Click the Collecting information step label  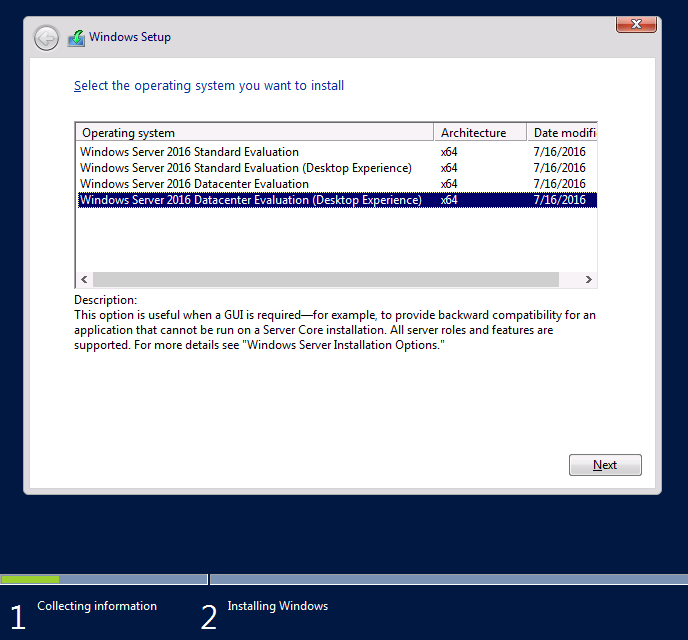(x=97, y=606)
